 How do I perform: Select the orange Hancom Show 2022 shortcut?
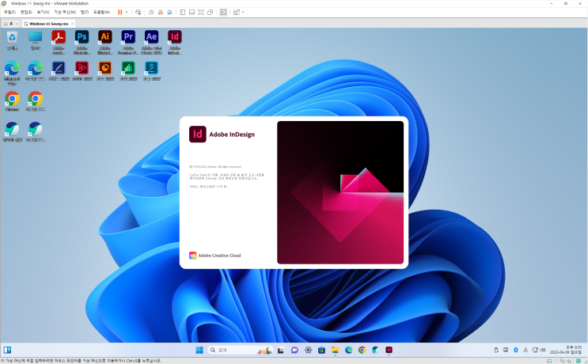pyautogui.click(x=105, y=71)
